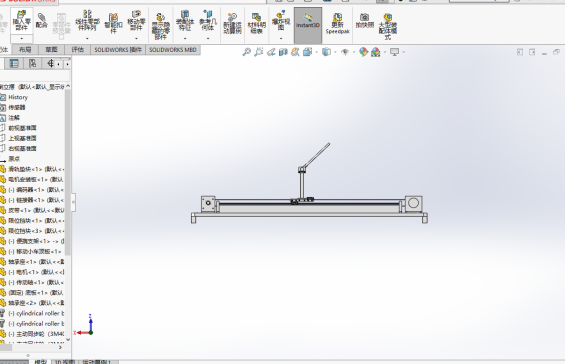
Task: Switch to the SOLIDWORKS MBD tab
Action: pyautogui.click(x=173, y=50)
